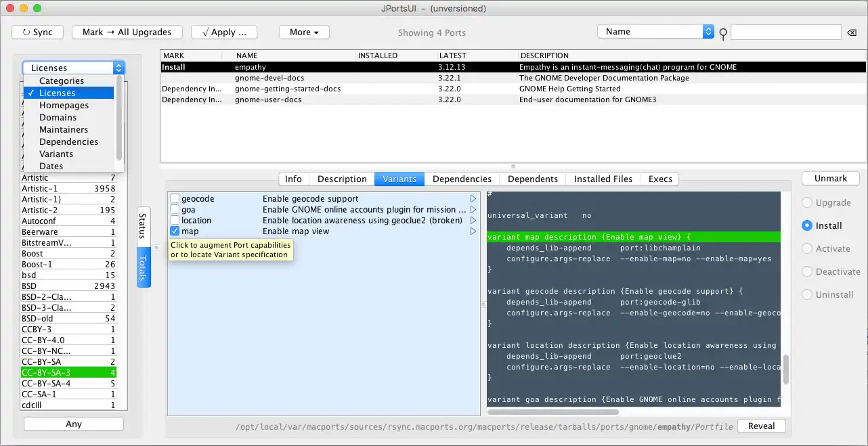Click the Apply button
868x446 pixels.
click(x=224, y=32)
